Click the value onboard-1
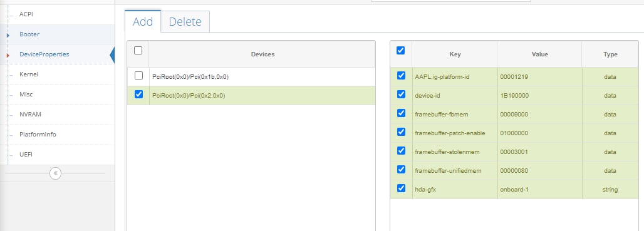Screen dimensions: 644x231 point(514,190)
